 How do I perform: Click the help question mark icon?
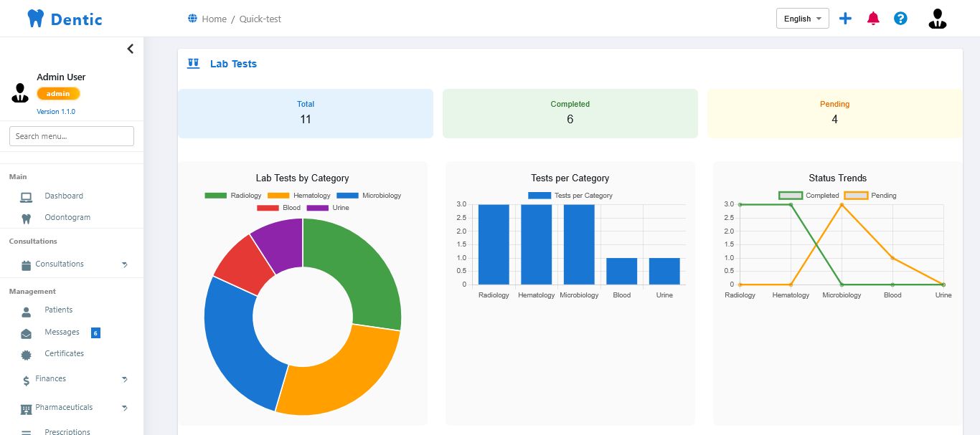900,19
